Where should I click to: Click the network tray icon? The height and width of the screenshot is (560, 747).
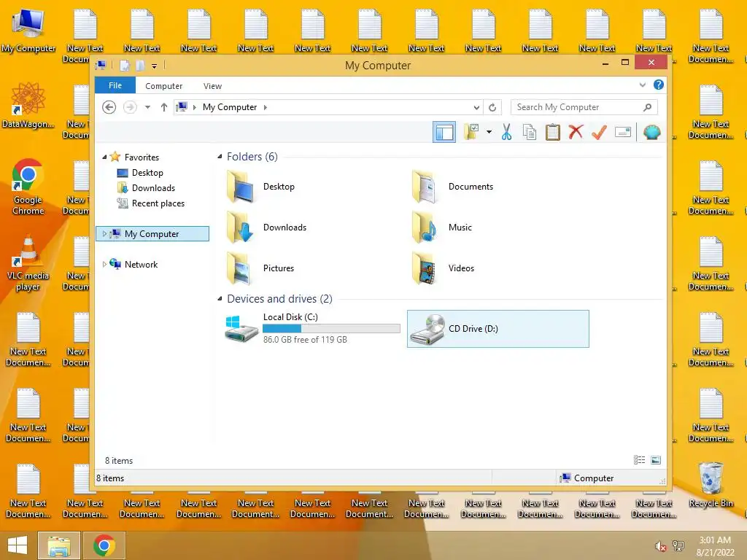pos(678,545)
